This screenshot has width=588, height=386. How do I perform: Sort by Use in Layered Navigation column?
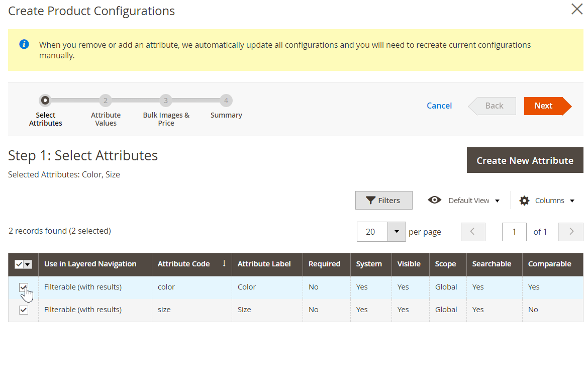pos(95,264)
